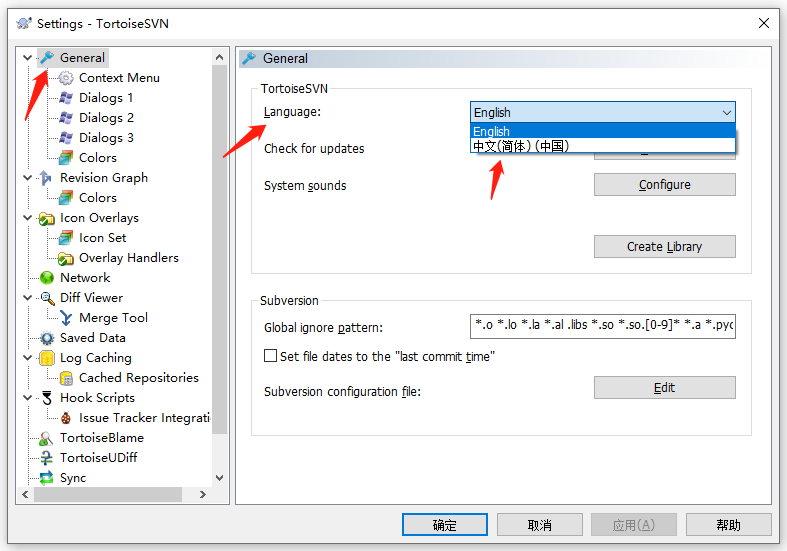Click the Global ignore pattern field
Viewport: 787px width, 551px height.
click(603, 326)
